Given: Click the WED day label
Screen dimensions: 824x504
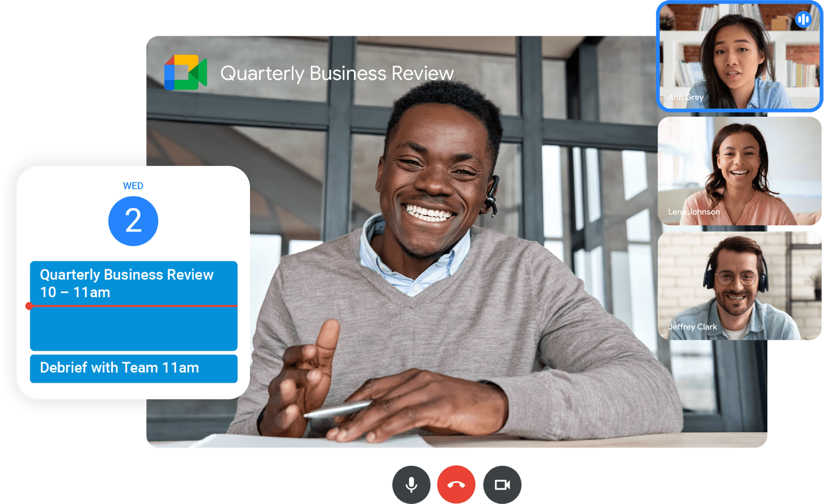Looking at the screenshot, I should point(133,186).
